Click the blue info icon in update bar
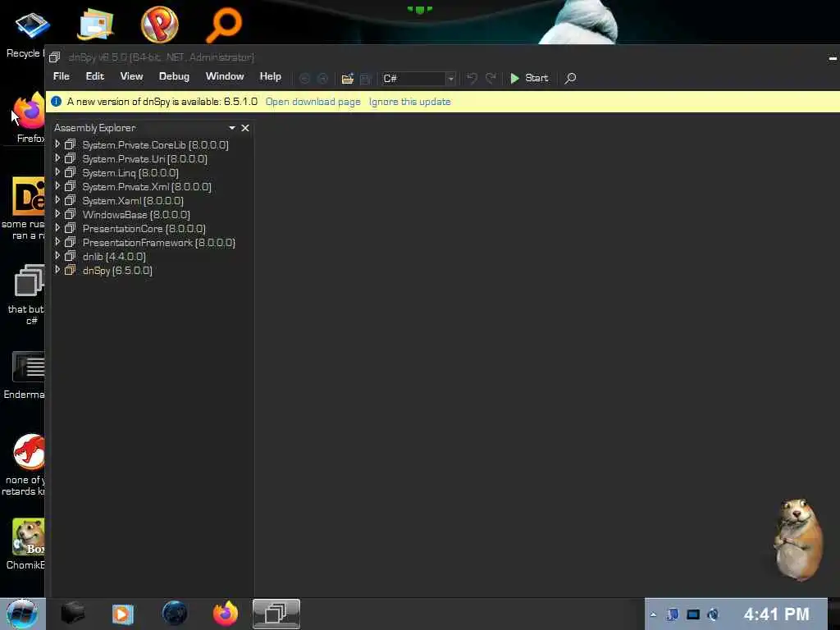The width and height of the screenshot is (840, 630). [57, 101]
